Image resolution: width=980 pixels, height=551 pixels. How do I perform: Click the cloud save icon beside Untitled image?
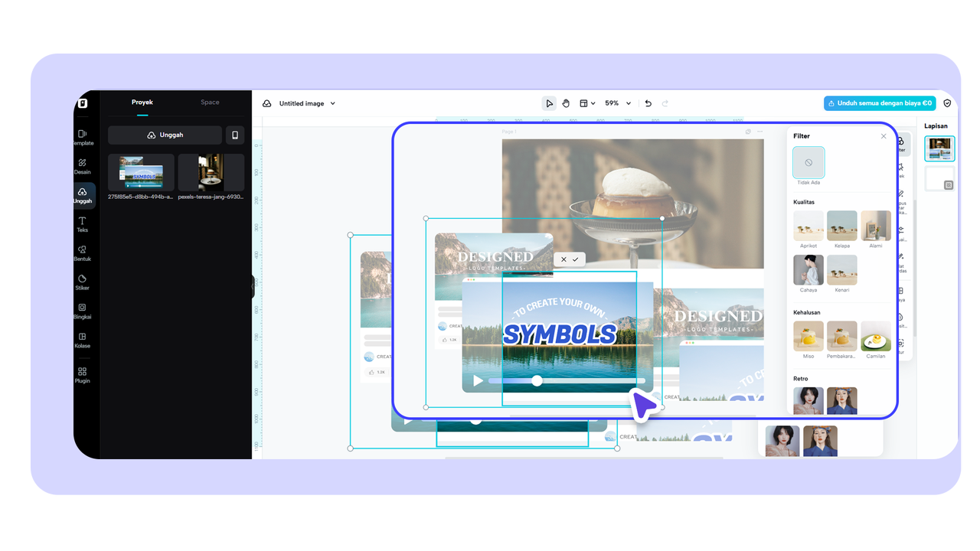pos(266,103)
